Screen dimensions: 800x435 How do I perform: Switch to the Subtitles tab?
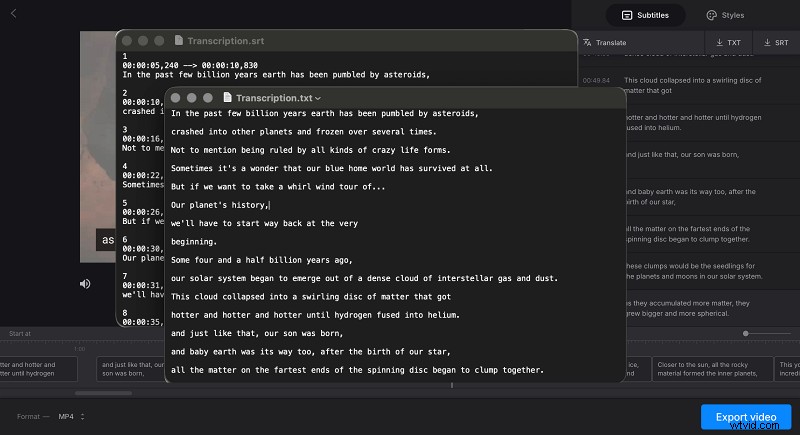click(x=645, y=15)
